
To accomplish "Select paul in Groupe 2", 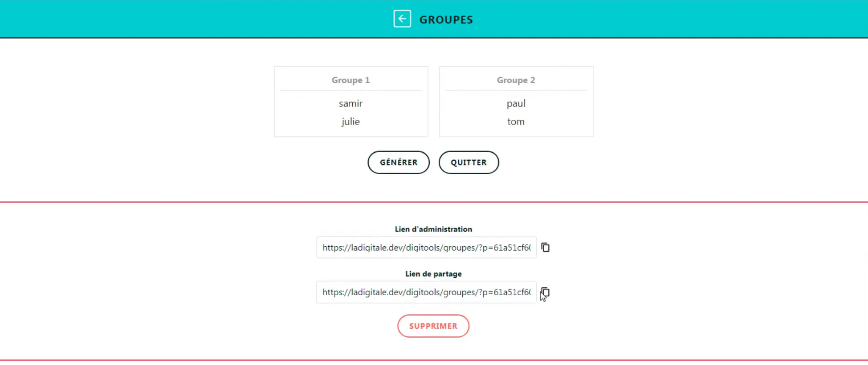I will (x=516, y=103).
